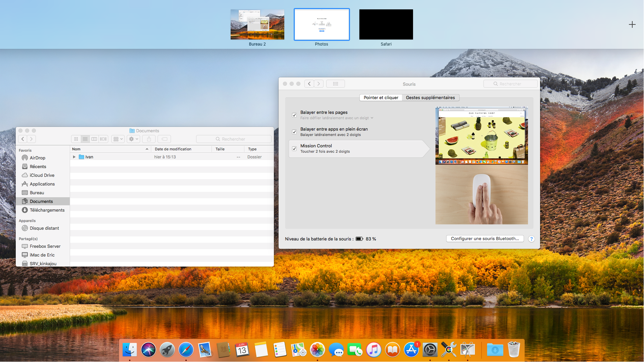Click Configurer une souris Bluetooth button
Viewport: 644px width, 362px height.
tap(485, 238)
